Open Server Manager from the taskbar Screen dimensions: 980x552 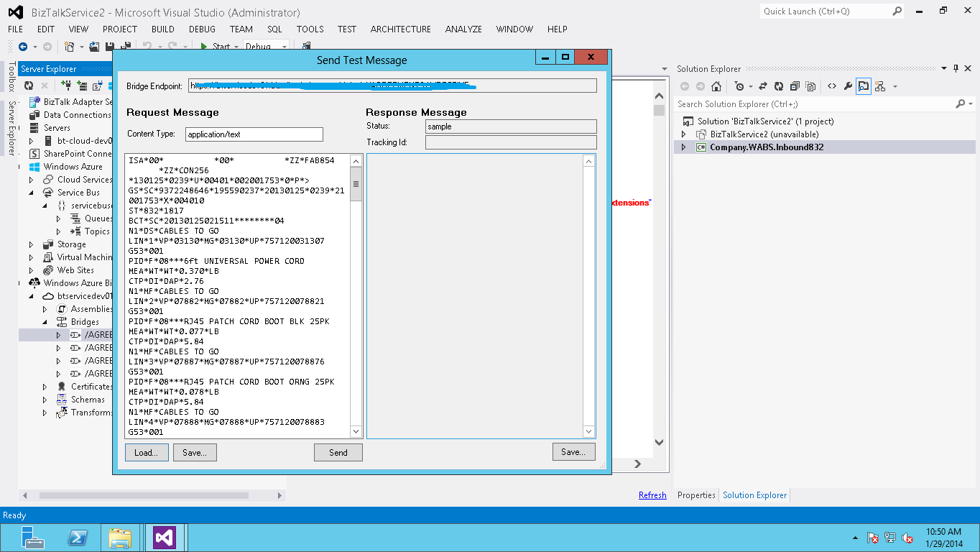coord(32,538)
